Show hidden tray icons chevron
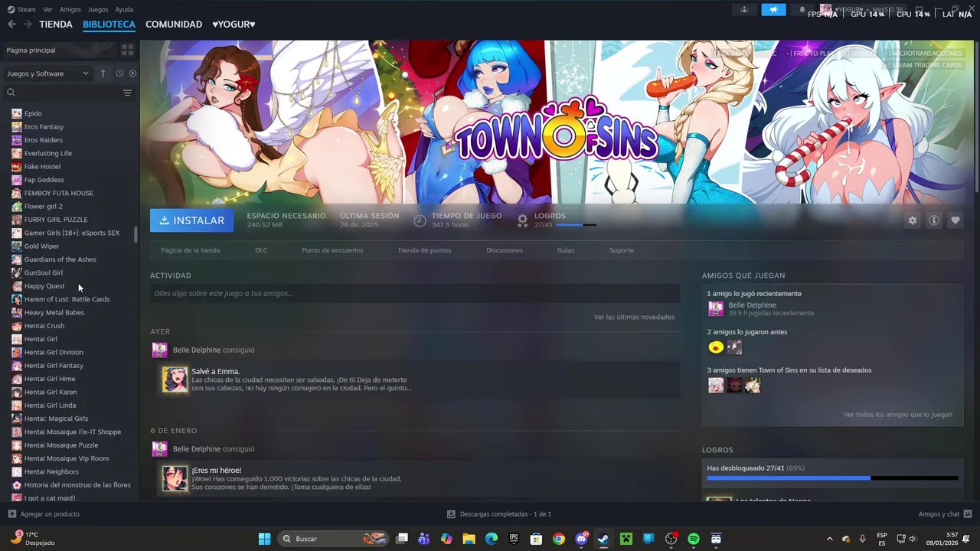The width and height of the screenshot is (980, 551). (x=829, y=539)
